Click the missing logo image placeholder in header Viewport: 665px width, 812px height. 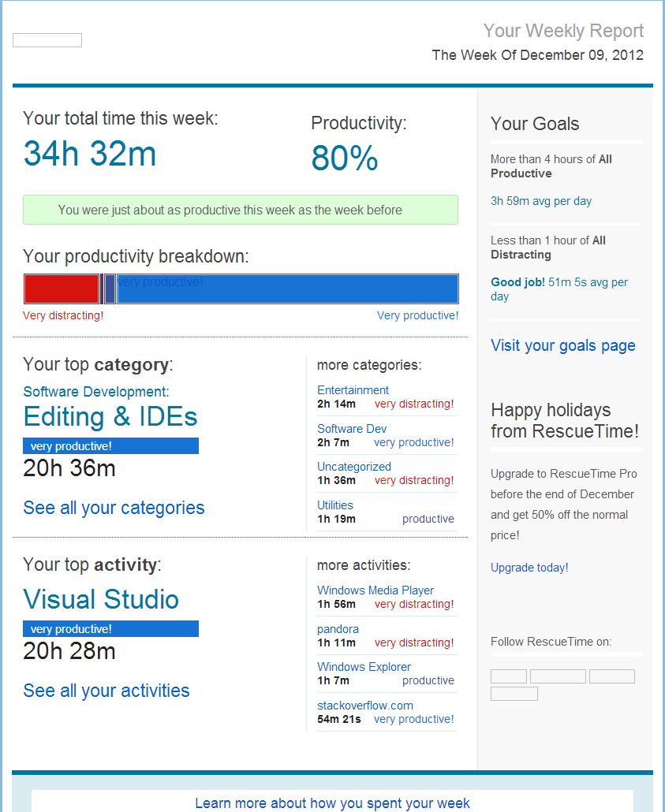point(47,40)
